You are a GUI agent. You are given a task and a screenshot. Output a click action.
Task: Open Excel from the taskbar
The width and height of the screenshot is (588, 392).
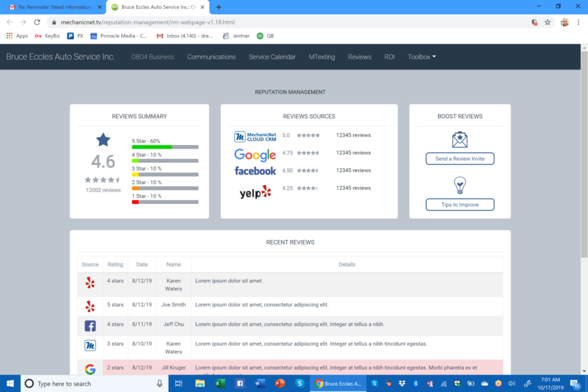(220, 383)
